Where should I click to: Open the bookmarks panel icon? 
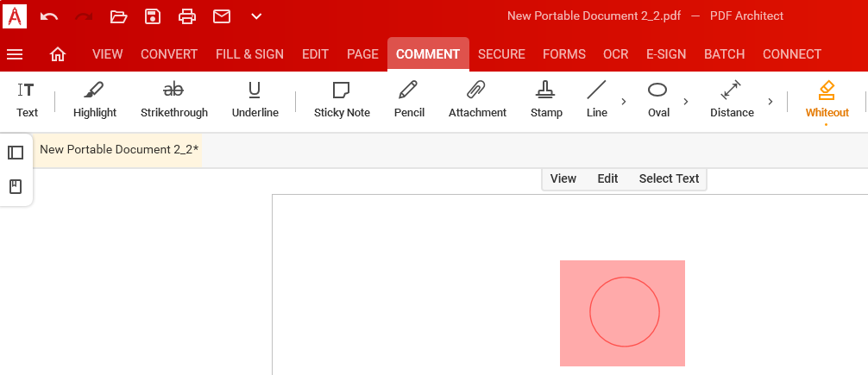click(16, 187)
